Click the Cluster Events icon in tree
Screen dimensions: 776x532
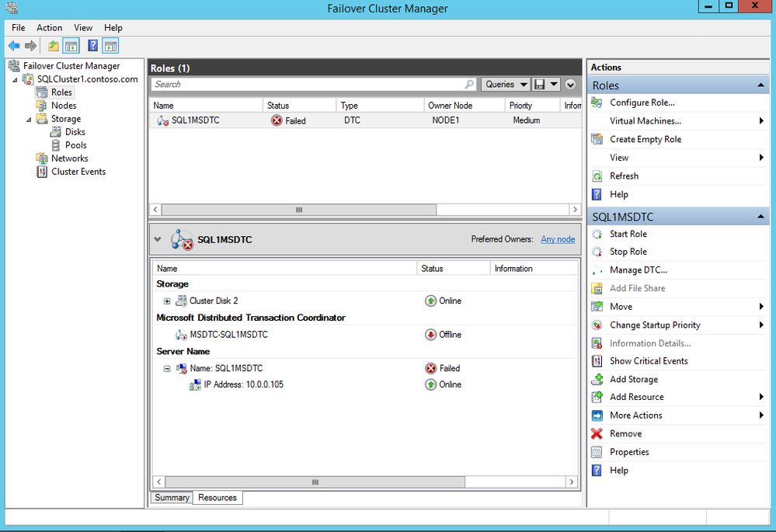pos(42,172)
